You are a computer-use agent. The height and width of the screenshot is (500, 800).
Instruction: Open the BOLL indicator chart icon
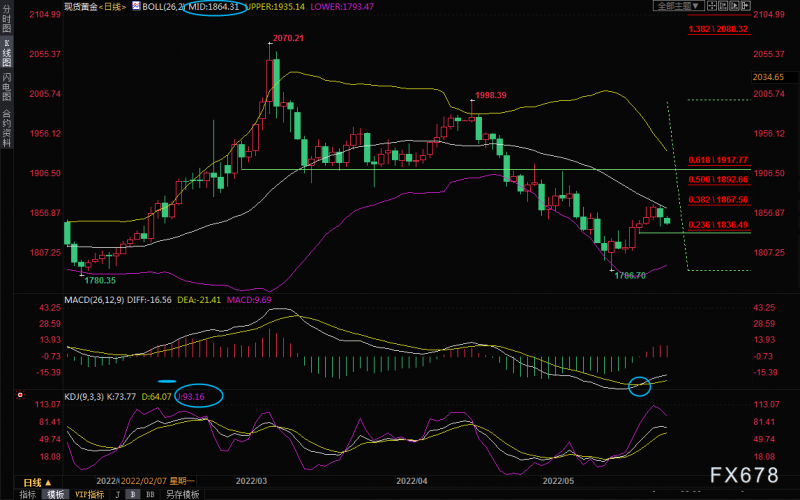(136, 6)
